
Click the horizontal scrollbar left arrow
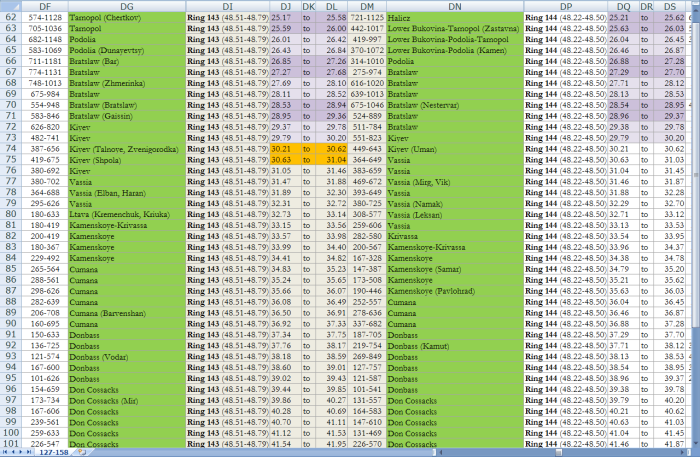click(442, 453)
